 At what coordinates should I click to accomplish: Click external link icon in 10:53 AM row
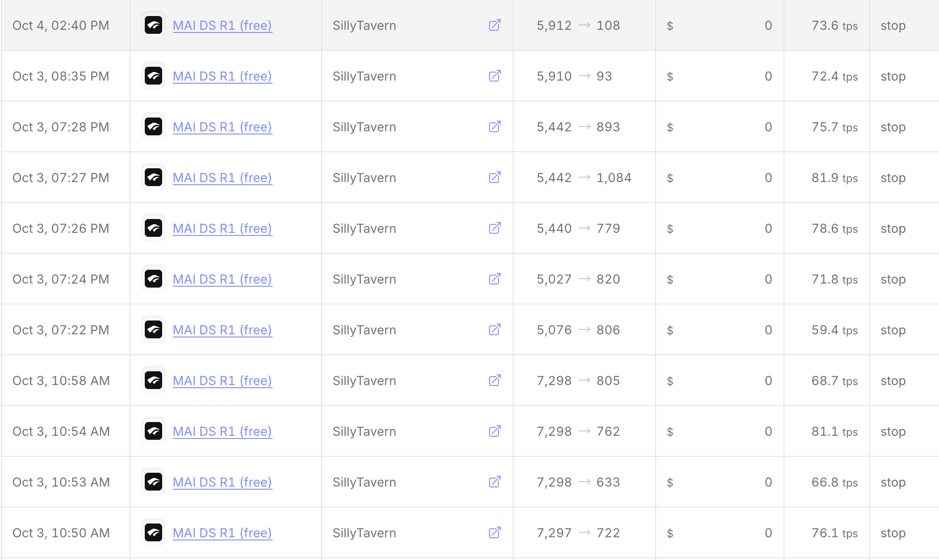pos(494,482)
